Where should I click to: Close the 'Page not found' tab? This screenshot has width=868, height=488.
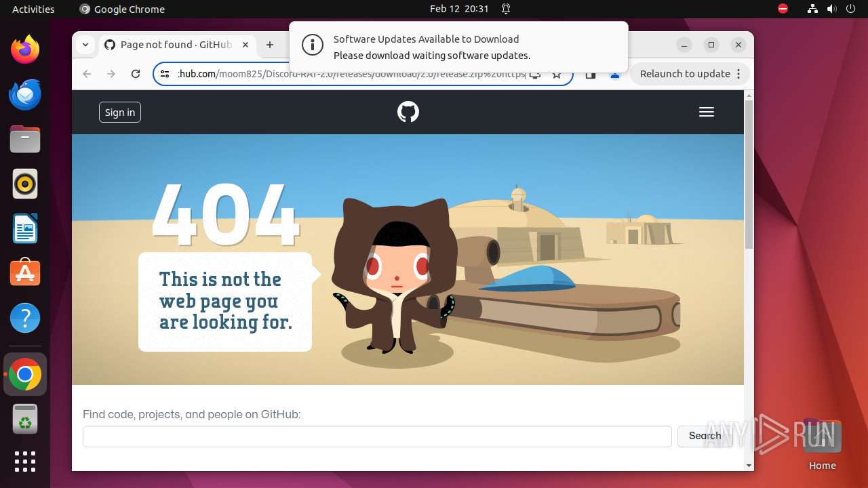(x=245, y=45)
